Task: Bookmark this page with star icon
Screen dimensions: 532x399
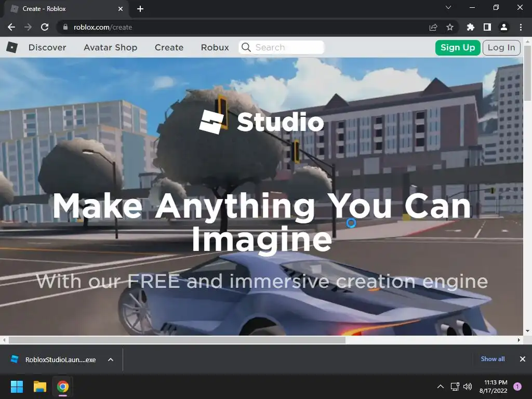Action: (450, 27)
